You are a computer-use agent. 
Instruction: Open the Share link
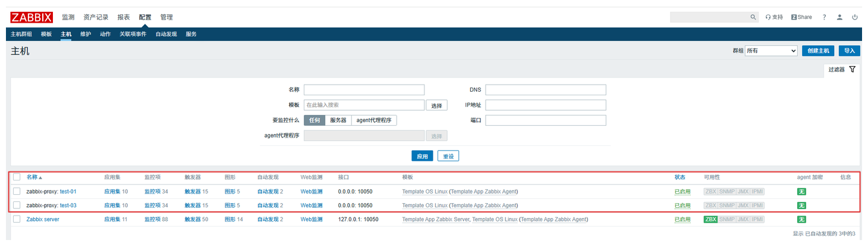(x=801, y=17)
